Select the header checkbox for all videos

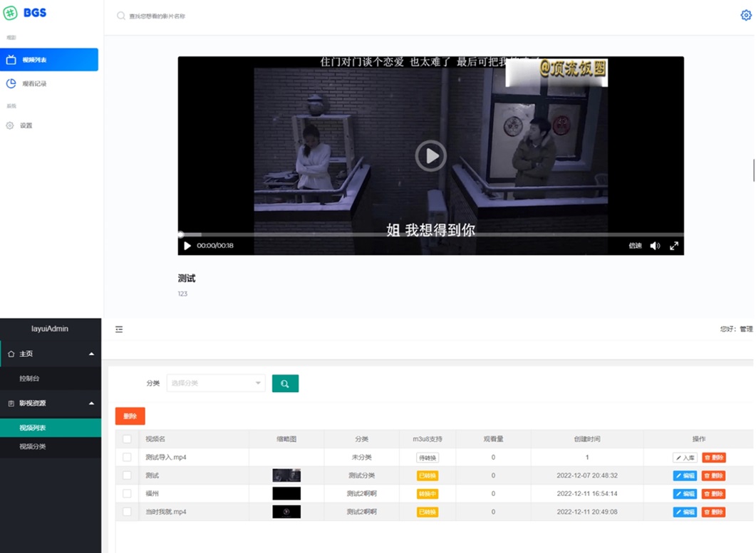click(x=127, y=439)
